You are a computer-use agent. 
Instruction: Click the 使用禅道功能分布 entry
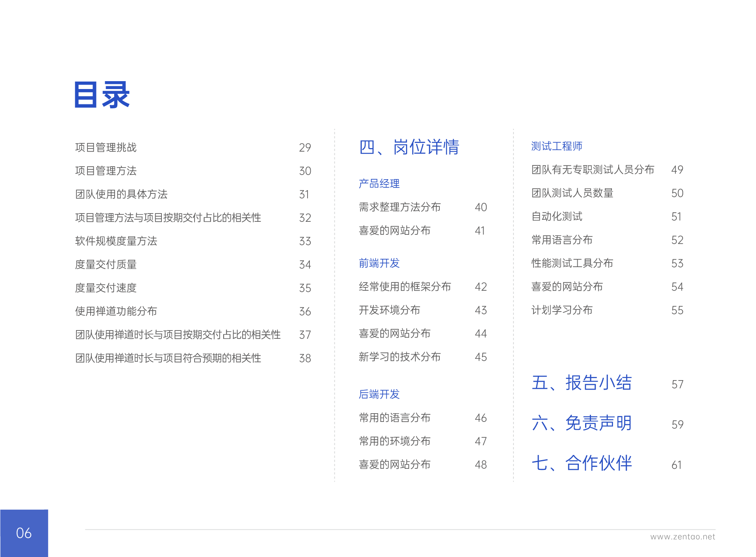click(116, 311)
